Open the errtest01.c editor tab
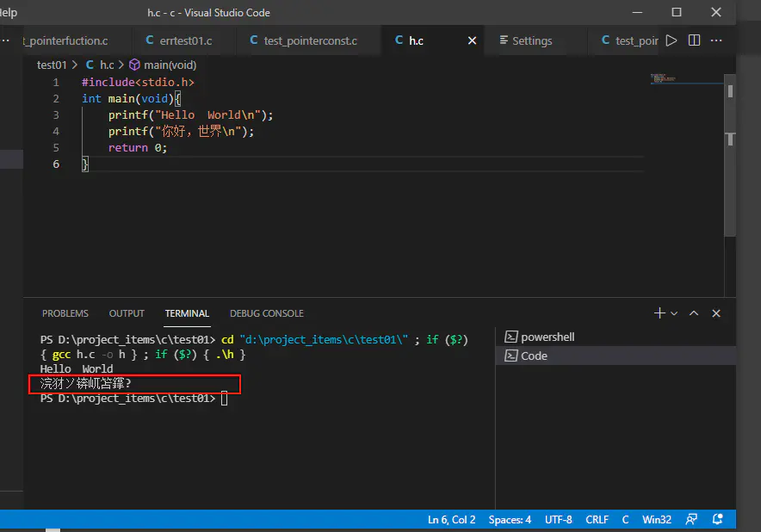761x532 pixels. point(185,40)
